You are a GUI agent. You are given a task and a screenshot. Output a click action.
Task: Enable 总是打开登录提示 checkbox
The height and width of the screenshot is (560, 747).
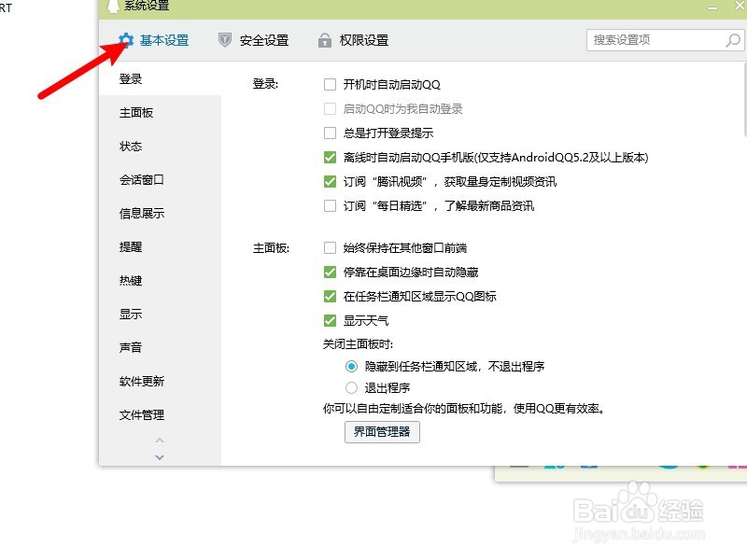[330, 133]
